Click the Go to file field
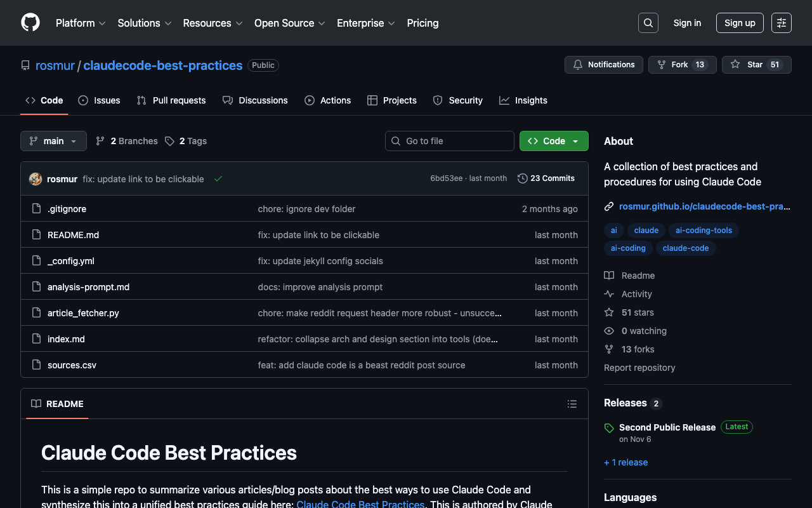This screenshot has height=508, width=812. [x=450, y=141]
